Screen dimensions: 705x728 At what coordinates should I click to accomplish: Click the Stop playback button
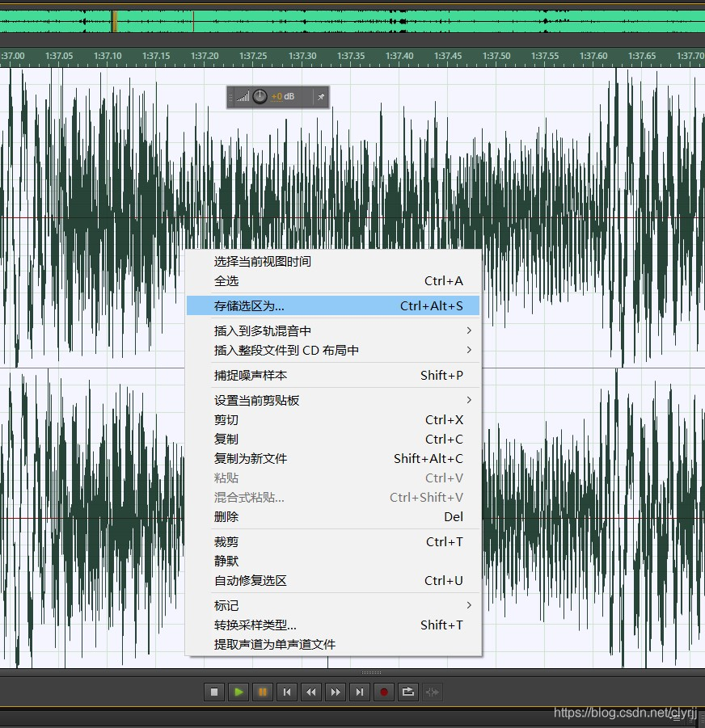click(214, 692)
